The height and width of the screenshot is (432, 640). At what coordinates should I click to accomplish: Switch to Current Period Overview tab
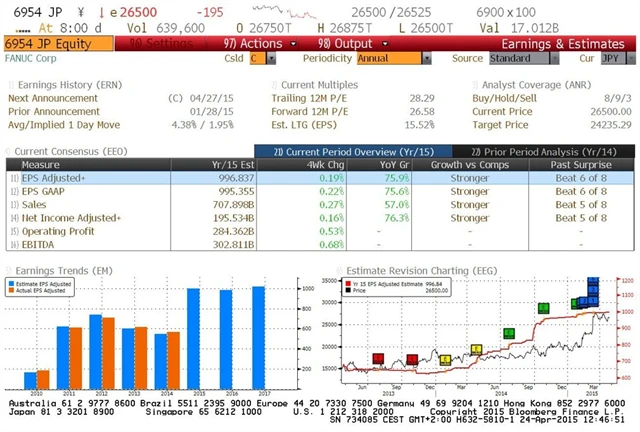[316, 150]
